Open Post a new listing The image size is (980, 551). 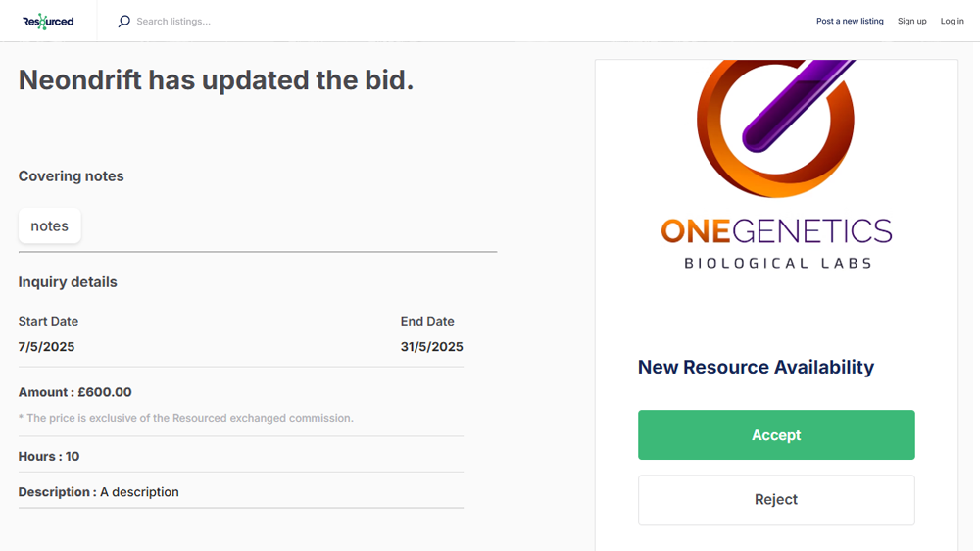850,21
